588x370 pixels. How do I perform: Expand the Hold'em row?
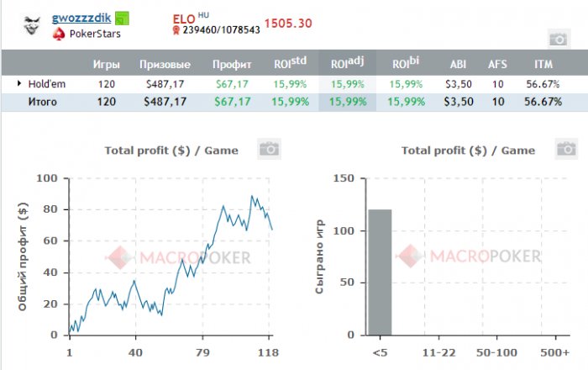pyautogui.click(x=19, y=83)
